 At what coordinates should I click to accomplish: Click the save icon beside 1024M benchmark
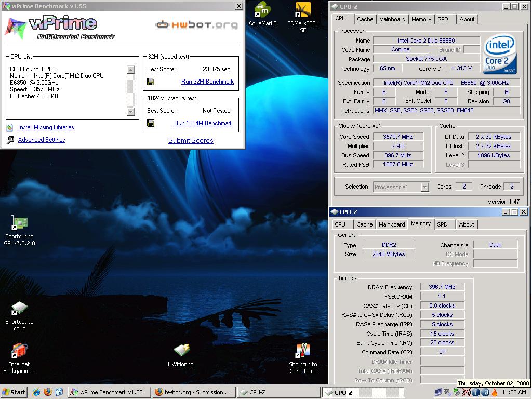tap(151, 123)
